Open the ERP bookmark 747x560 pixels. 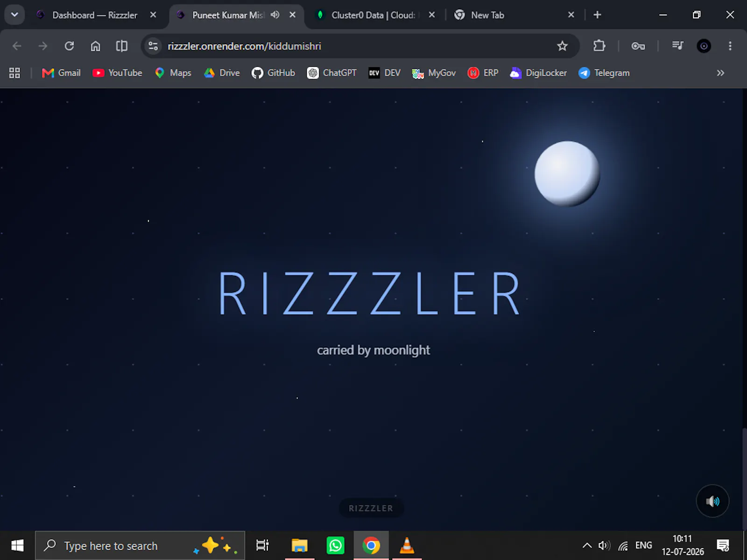click(x=483, y=73)
